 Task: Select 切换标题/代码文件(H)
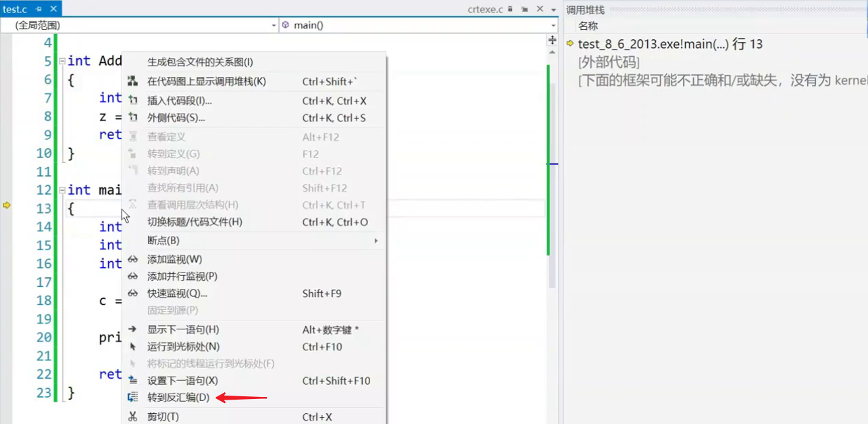point(253,222)
